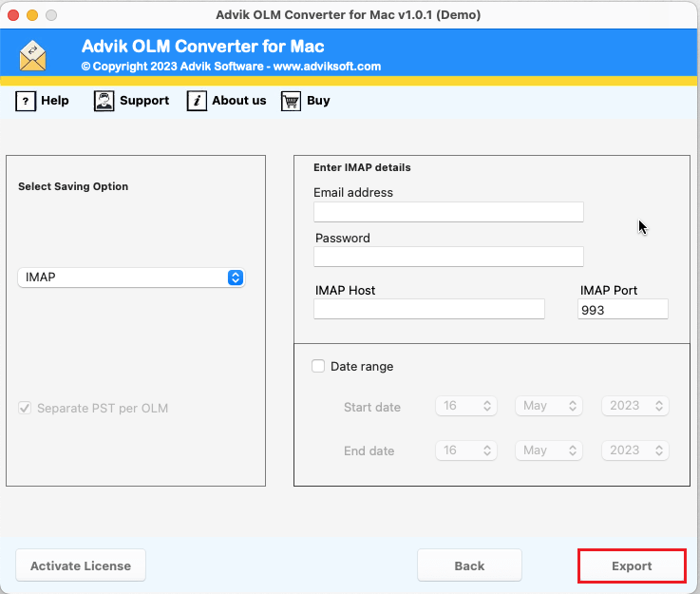Open the Support menu label
700x594 pixels.
pos(144,101)
